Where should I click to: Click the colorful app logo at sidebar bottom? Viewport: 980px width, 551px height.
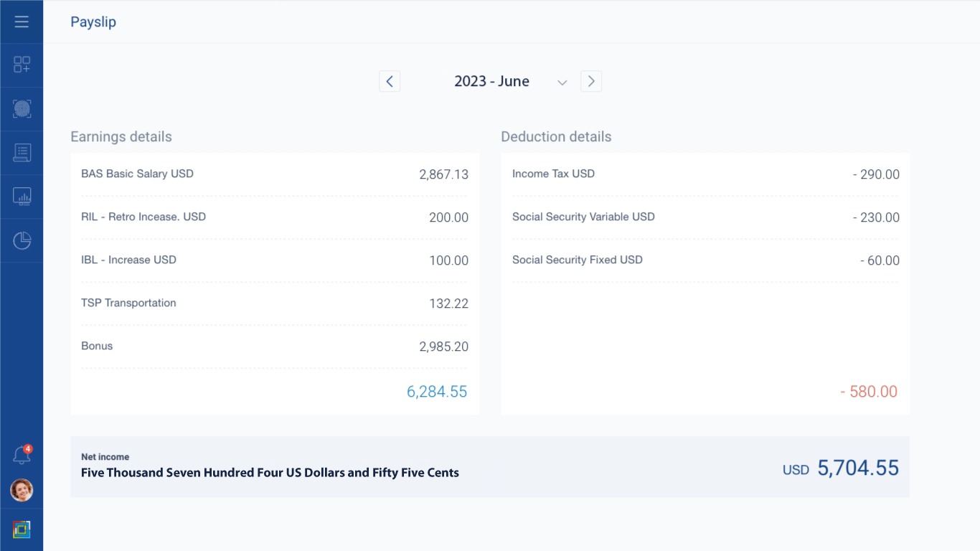pyautogui.click(x=21, y=529)
